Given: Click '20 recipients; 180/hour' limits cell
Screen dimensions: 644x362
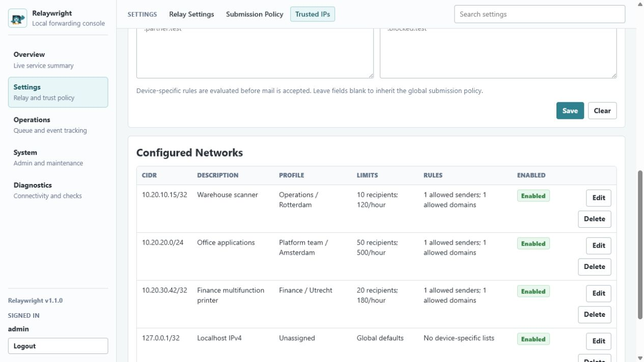Looking at the screenshot, I should tap(377, 295).
